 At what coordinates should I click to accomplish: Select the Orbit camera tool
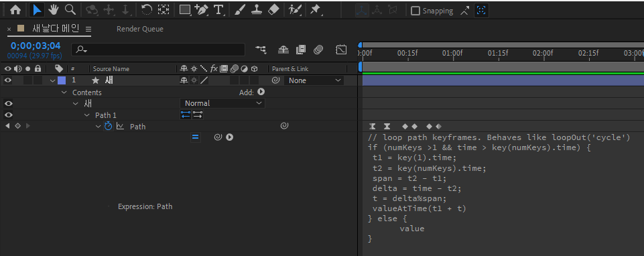pos(92,10)
